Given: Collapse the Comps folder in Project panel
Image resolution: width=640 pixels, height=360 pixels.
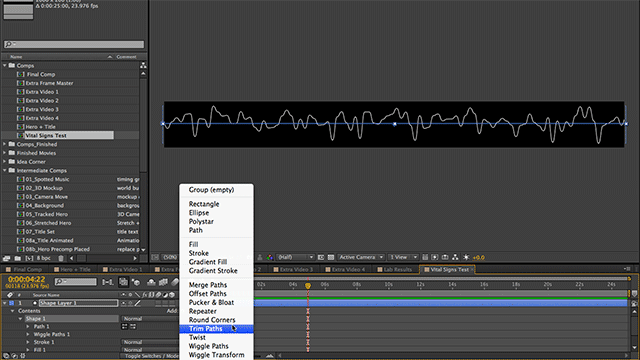Looking at the screenshot, I should pos(5,65).
